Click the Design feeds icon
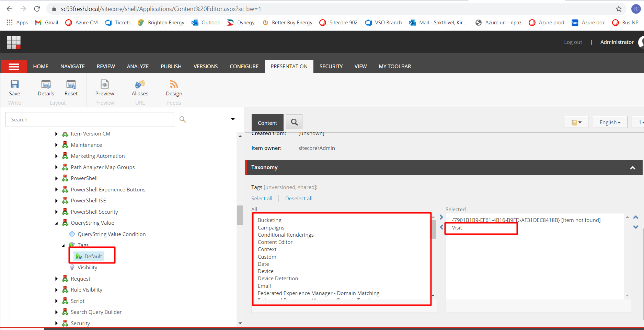Viewport: 644px width, 330px height. tap(174, 84)
